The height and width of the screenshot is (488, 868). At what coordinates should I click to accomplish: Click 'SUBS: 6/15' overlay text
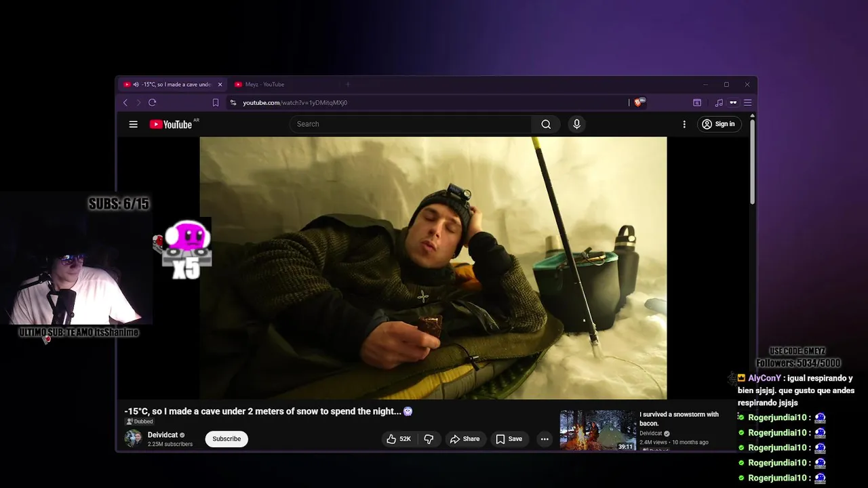click(x=119, y=203)
